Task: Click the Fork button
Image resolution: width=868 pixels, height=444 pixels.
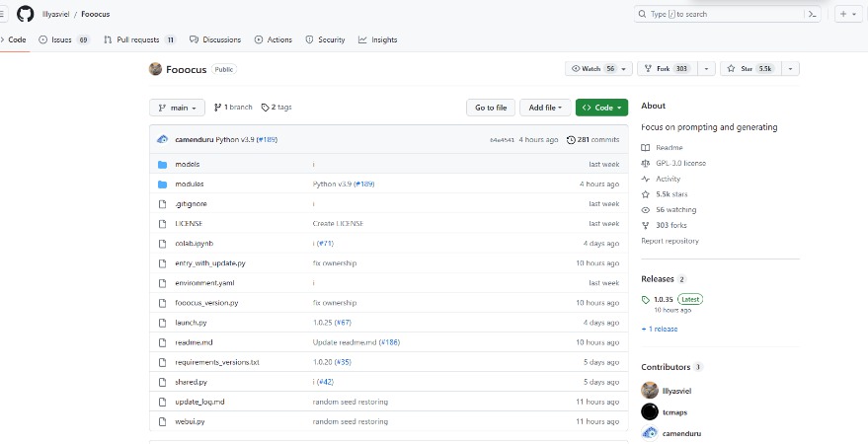Action: point(668,68)
